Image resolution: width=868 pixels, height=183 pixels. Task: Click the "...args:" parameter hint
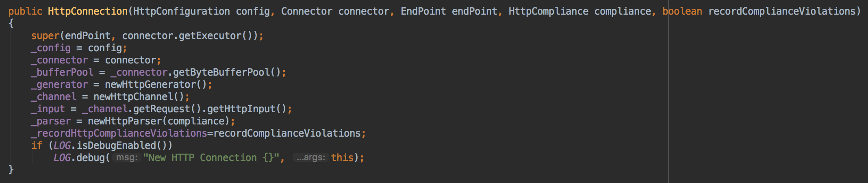tap(311, 157)
